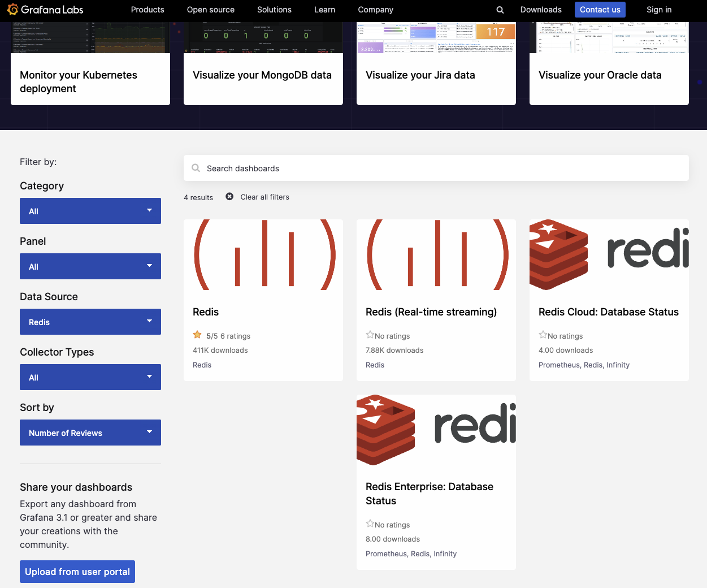This screenshot has height=588, width=707.
Task: Click the empty star on Redis Cloud: Database Status
Action: tap(543, 335)
